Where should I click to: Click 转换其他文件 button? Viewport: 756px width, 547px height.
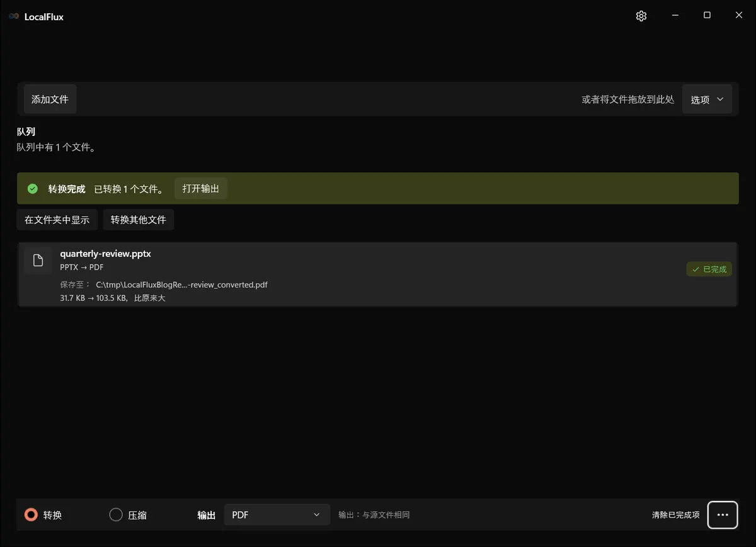pos(139,220)
